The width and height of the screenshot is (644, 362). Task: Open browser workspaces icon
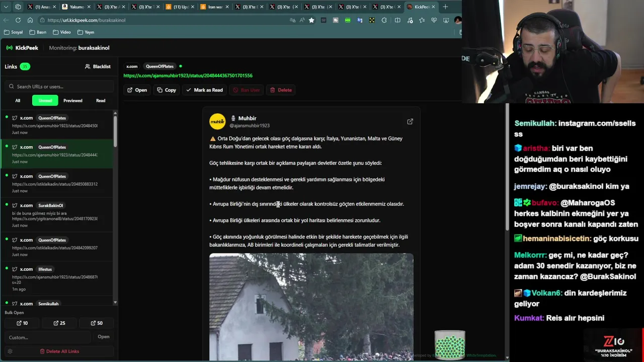(x=18, y=7)
